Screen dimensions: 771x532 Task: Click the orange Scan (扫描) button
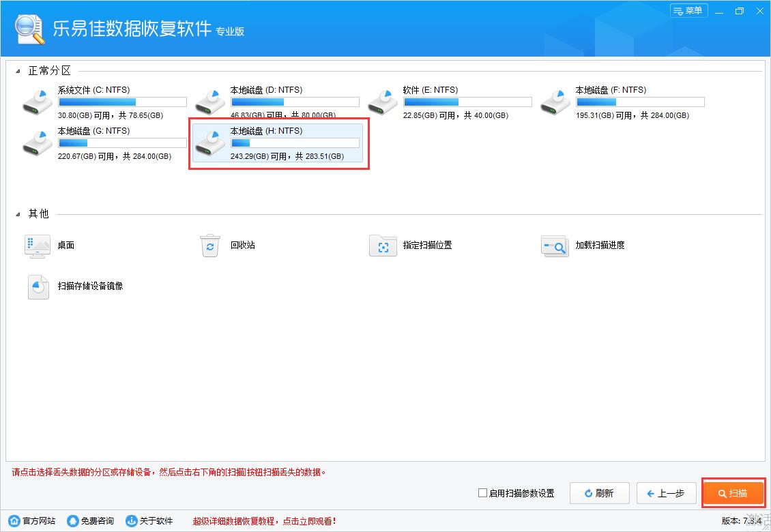click(x=733, y=493)
